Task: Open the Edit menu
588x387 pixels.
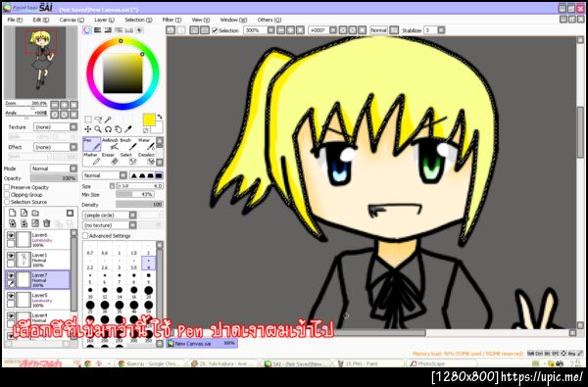Action: pos(41,20)
